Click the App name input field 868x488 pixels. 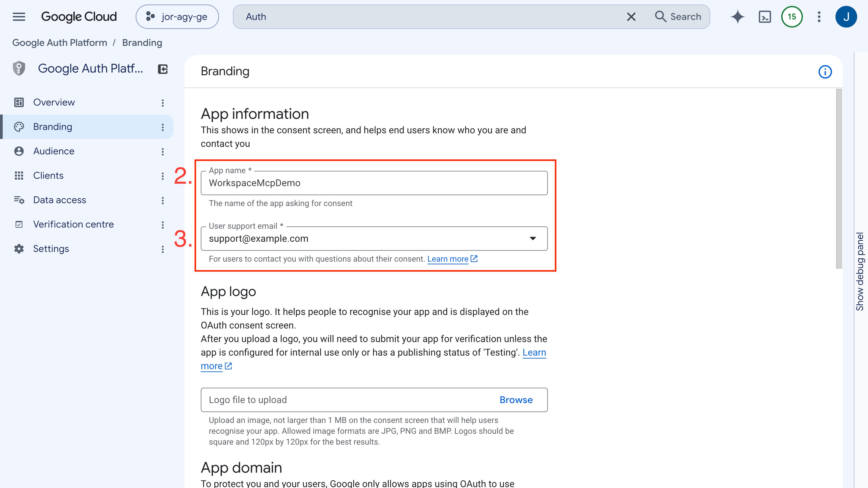[x=374, y=183]
